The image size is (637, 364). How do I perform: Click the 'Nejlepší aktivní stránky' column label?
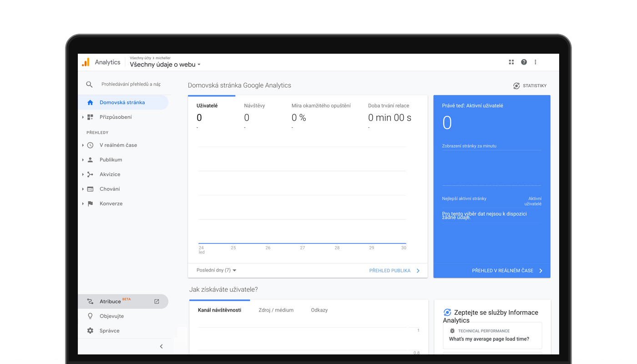pos(464,199)
